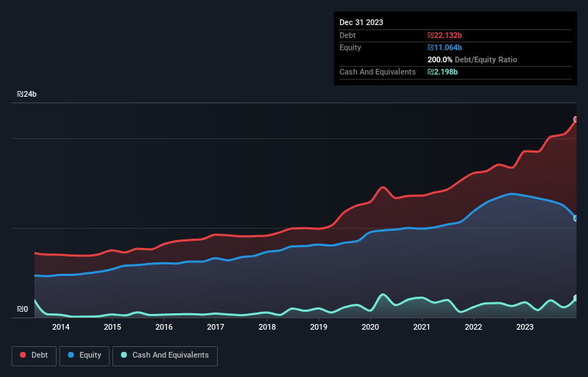588x377 pixels.
Task: Click the 200.0% Debt/Equity Ratio text
Action: pos(472,59)
